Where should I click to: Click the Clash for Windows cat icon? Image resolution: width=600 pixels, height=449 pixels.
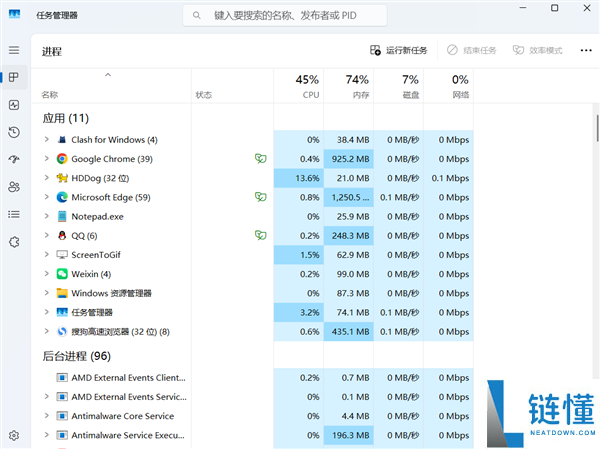pos(62,140)
